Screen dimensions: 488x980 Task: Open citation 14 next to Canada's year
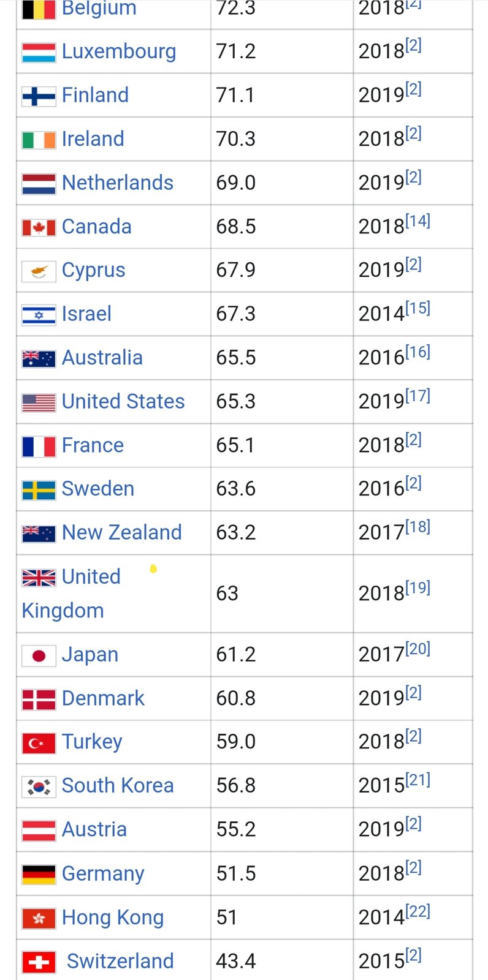tap(418, 221)
